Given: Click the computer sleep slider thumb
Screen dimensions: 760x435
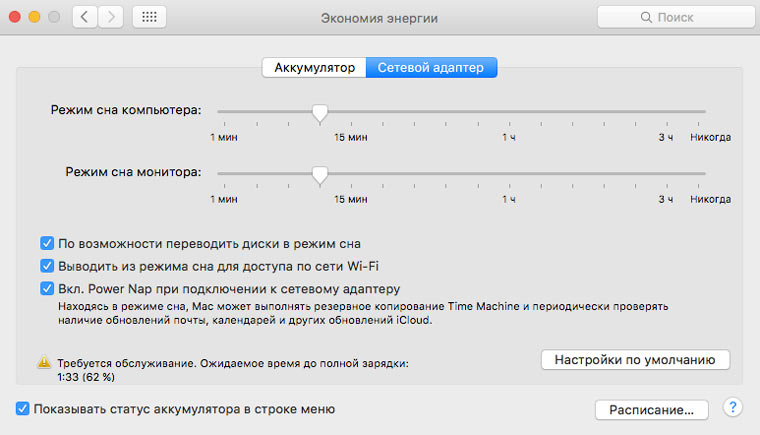Looking at the screenshot, I should [x=319, y=113].
